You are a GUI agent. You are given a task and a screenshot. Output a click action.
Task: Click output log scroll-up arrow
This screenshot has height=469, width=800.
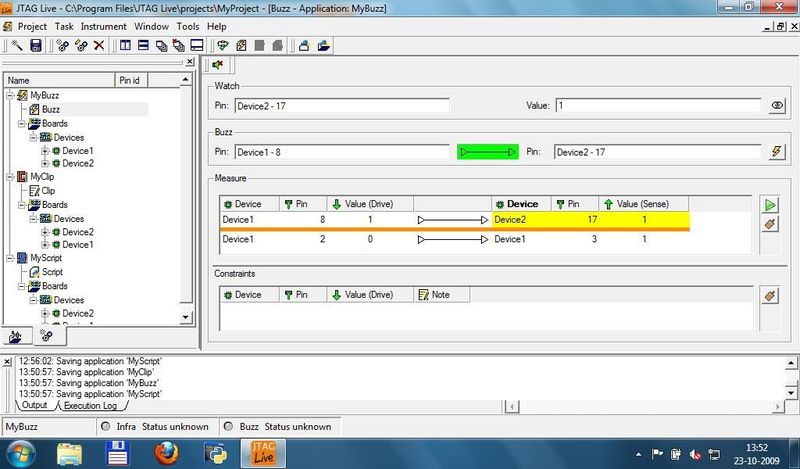[x=791, y=363]
